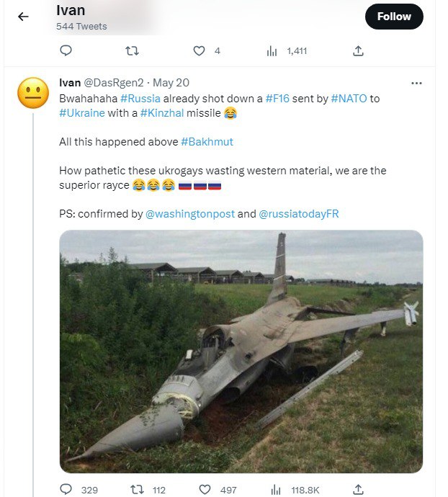Like the tweet with 497 likes
The height and width of the screenshot is (497, 448).
(205, 490)
